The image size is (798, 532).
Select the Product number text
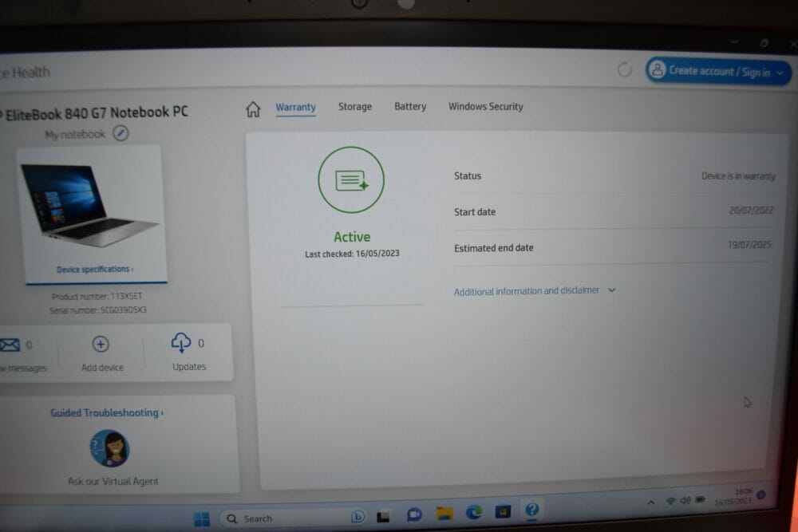[x=97, y=296]
